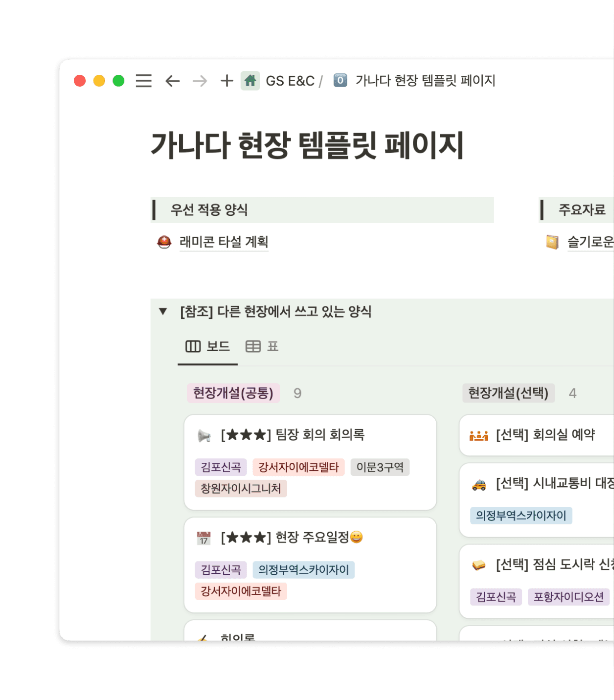Navigate back using the left arrow icon

(172, 81)
